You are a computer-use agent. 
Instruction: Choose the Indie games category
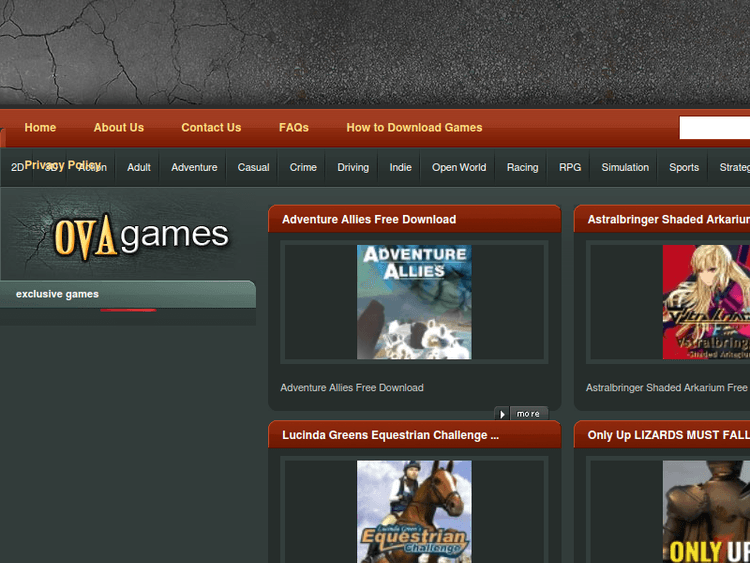tap(400, 168)
